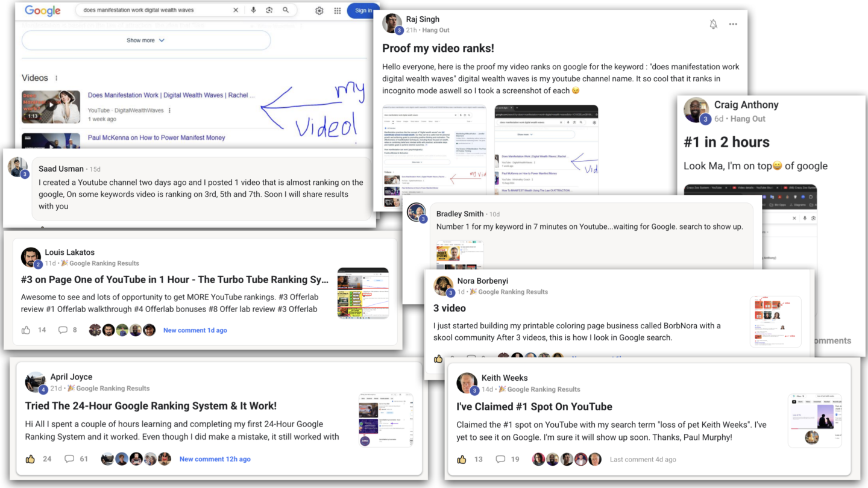Open comments on Louis Lakatos' post
868x488 pixels.
click(x=63, y=330)
